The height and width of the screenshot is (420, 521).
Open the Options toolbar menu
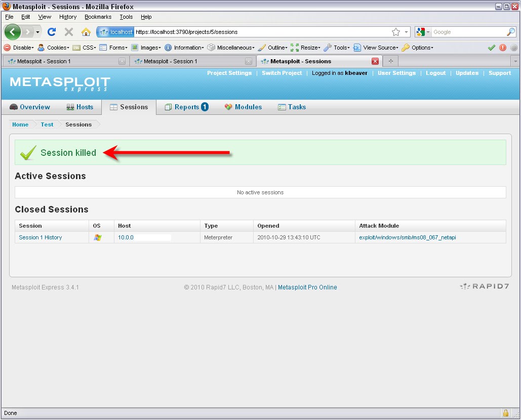tap(417, 48)
